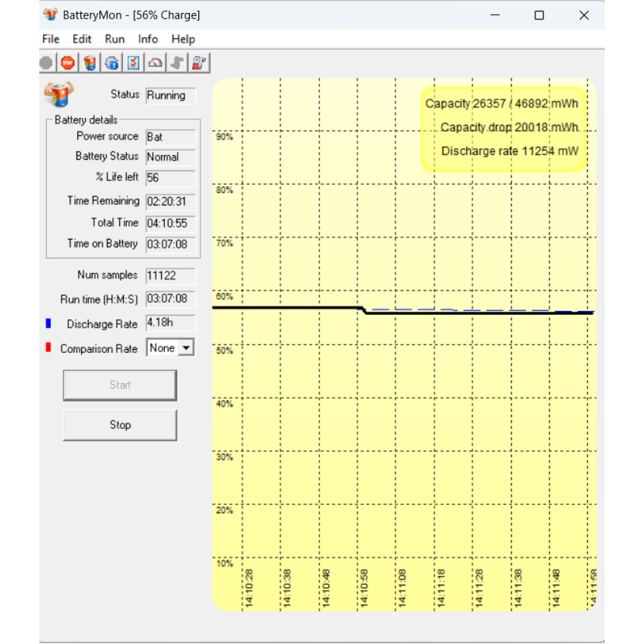This screenshot has width=644, height=644.
Task: Click the BatteryMon muscle battery logo
Action: [x=59, y=94]
